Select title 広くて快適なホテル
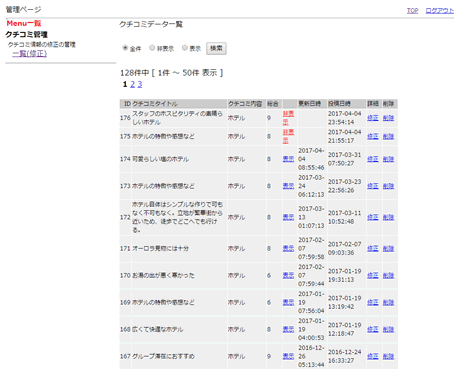The width and height of the screenshot is (464, 369). pos(158,330)
